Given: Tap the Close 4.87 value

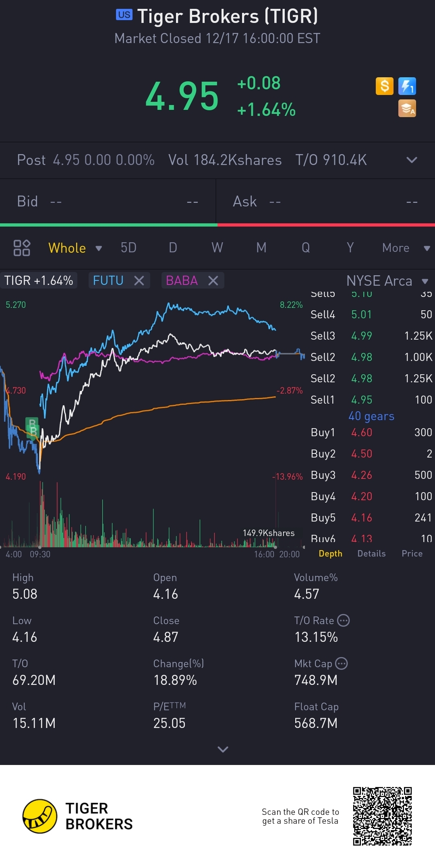Looking at the screenshot, I should click(x=166, y=637).
